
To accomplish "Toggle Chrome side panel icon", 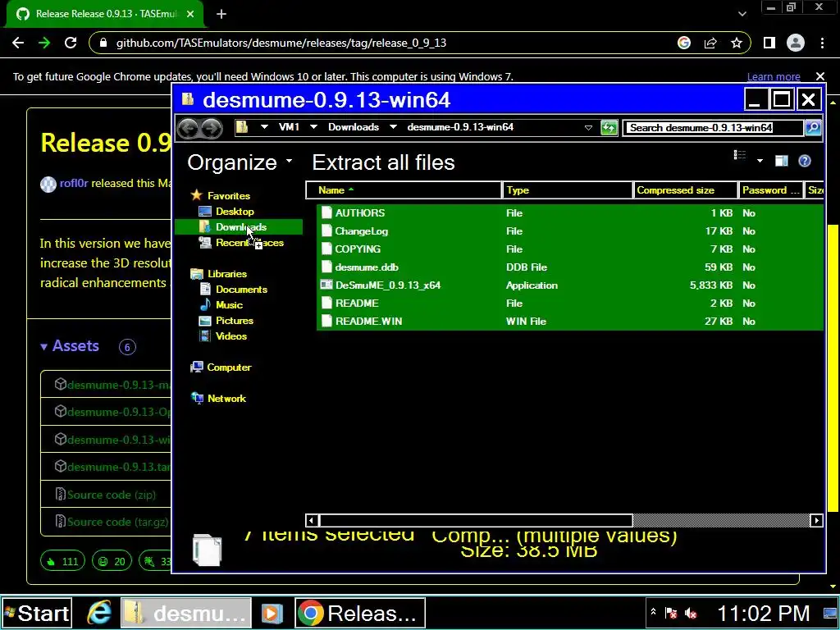I will [769, 43].
